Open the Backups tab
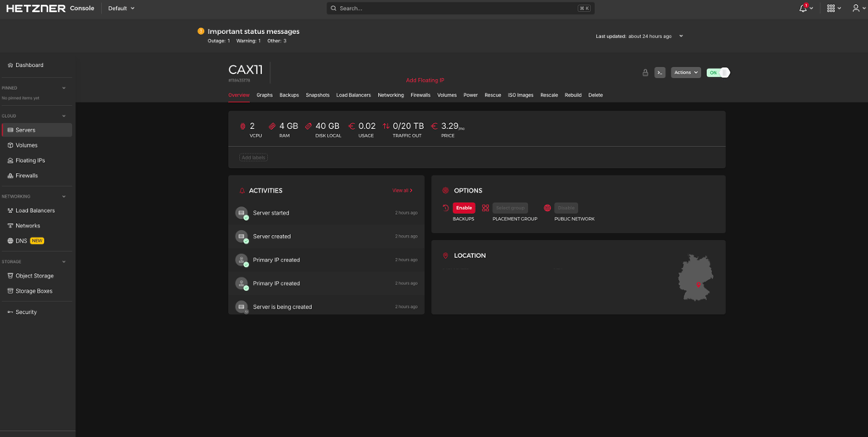The image size is (868, 437). point(289,95)
